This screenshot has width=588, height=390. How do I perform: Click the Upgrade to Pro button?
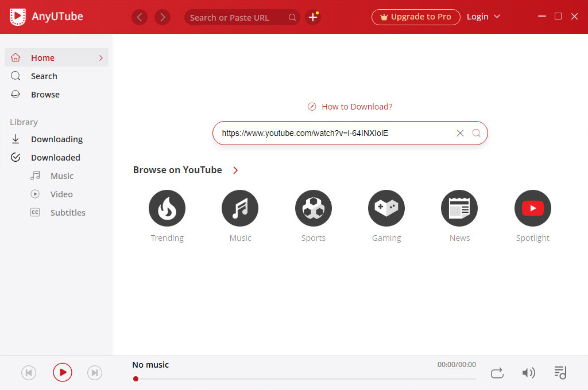tap(416, 17)
